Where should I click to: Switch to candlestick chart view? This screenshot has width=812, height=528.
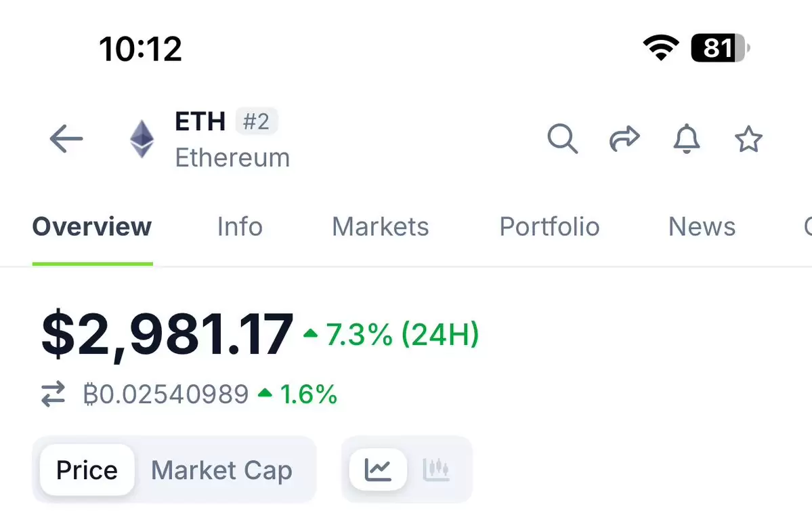[x=436, y=470]
